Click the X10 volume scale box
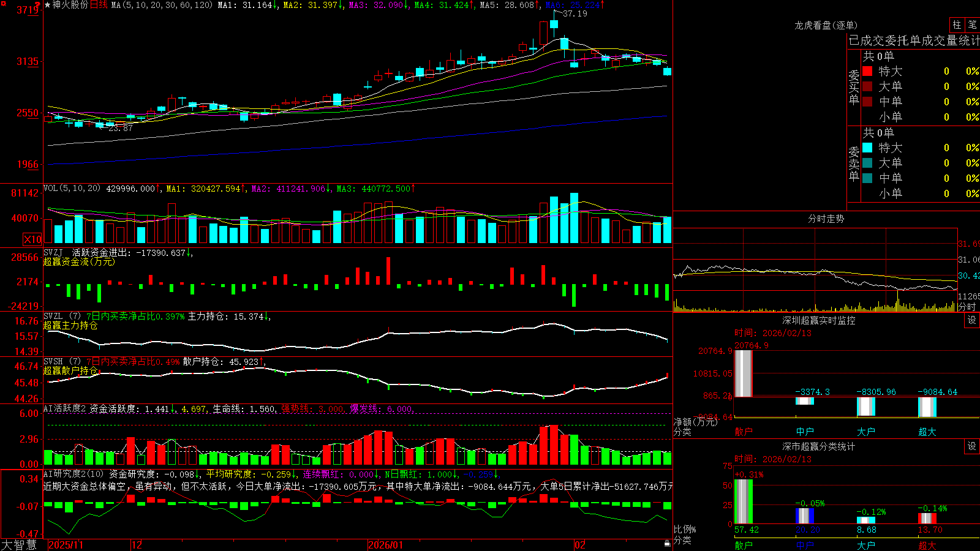 (x=32, y=239)
